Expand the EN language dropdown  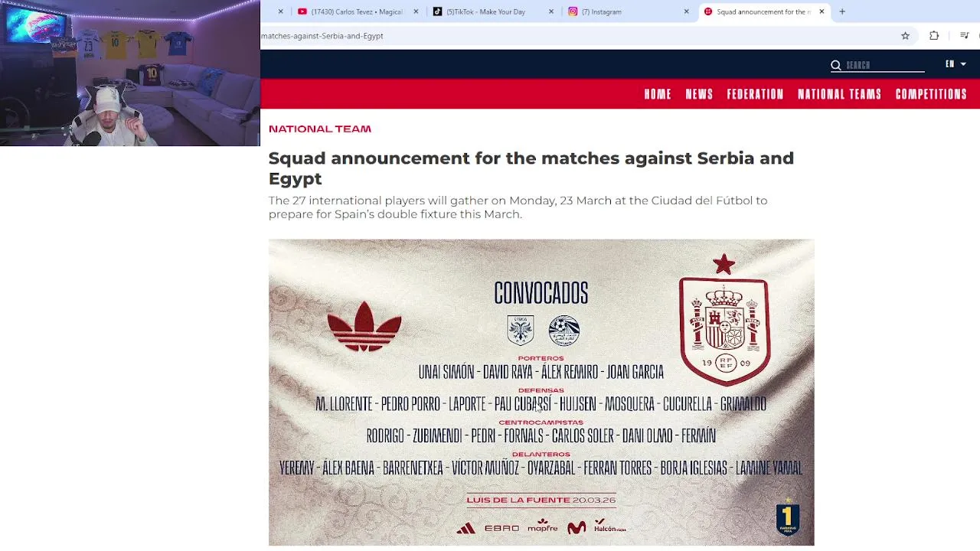pyautogui.click(x=955, y=64)
